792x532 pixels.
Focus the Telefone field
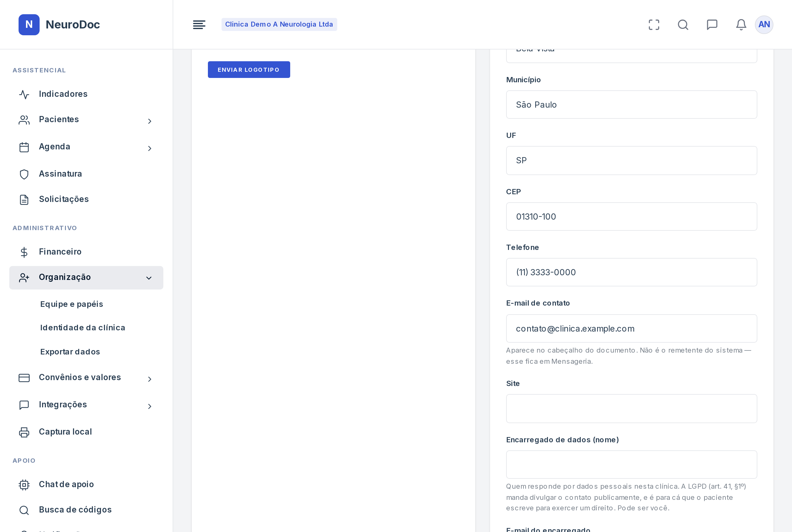(x=631, y=272)
